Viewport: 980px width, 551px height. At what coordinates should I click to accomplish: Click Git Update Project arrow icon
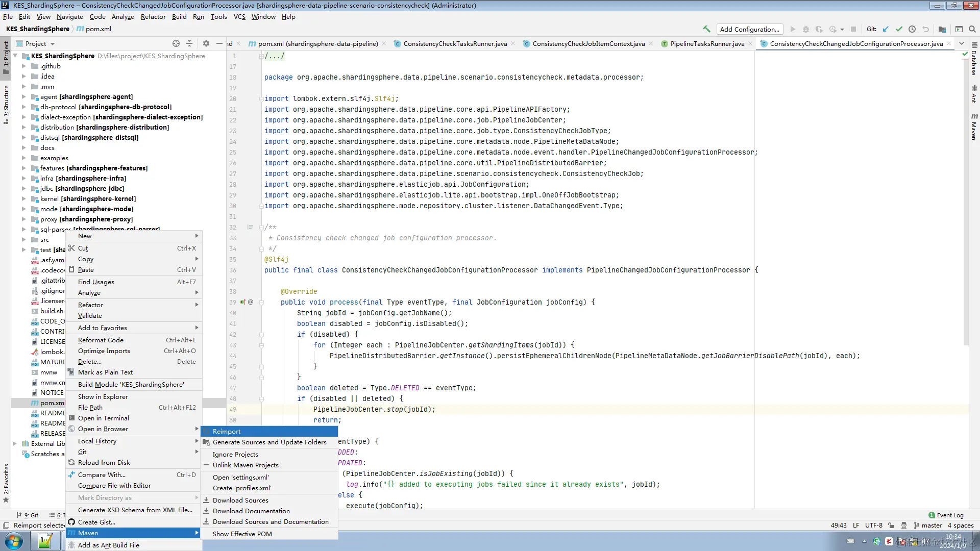886,29
